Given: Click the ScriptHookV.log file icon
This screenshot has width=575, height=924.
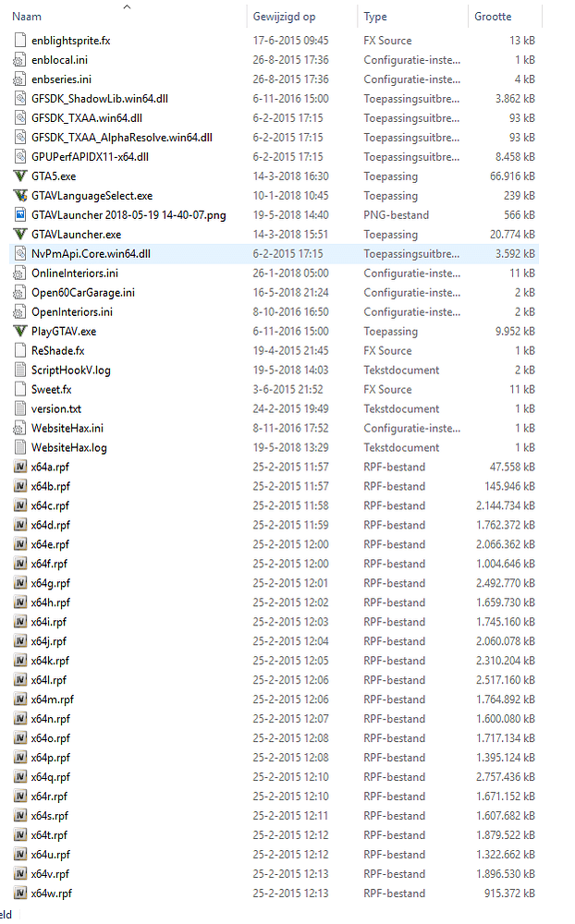Looking at the screenshot, I should click(x=20, y=371).
